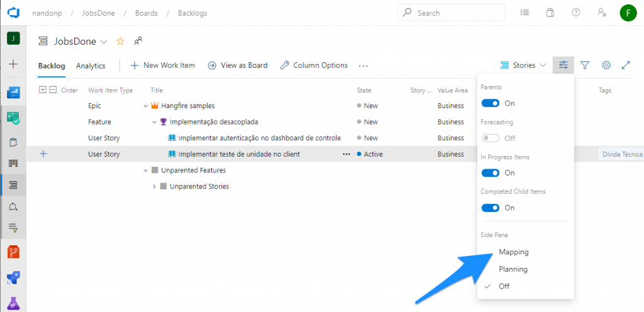Open the Help question mark icon

[576, 13]
